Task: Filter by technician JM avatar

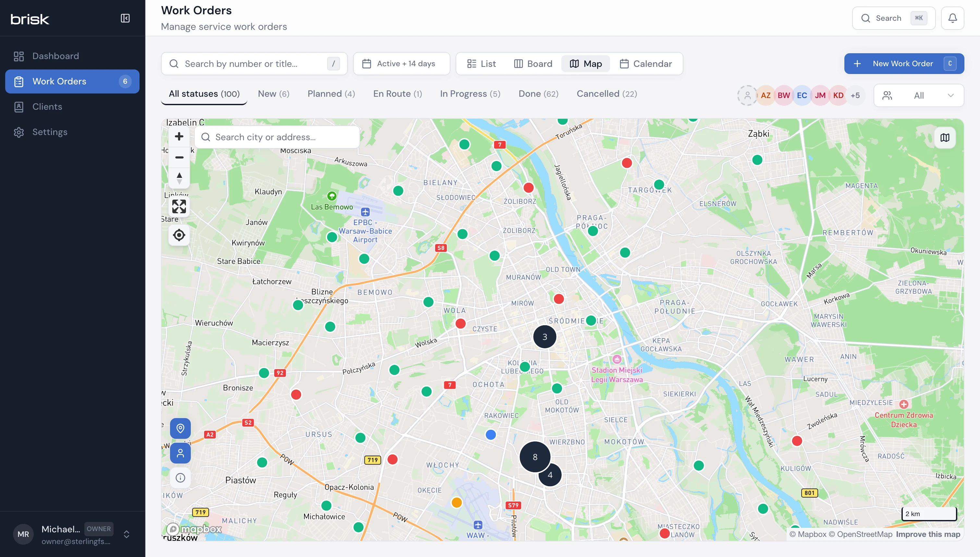Action: [820, 96]
